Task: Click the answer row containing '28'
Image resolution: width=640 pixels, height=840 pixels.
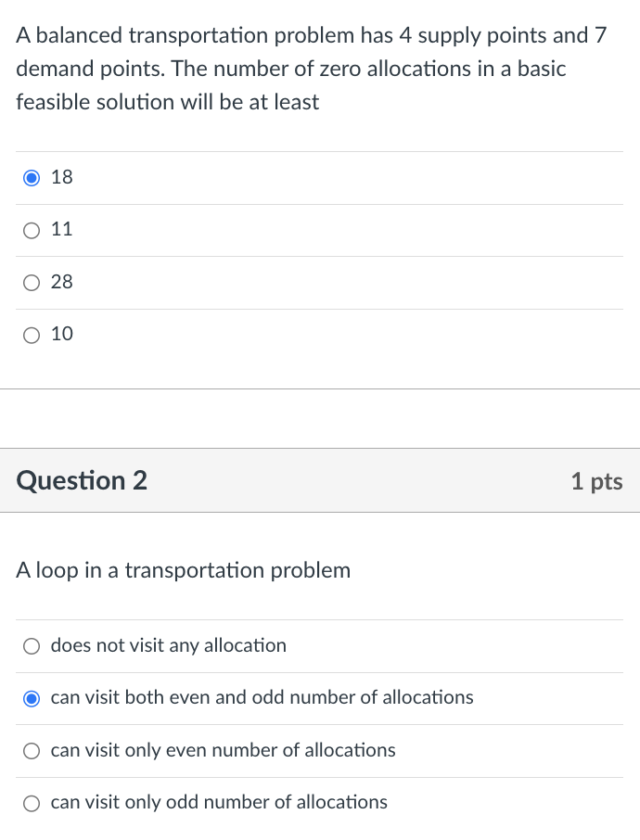Action: [320, 282]
